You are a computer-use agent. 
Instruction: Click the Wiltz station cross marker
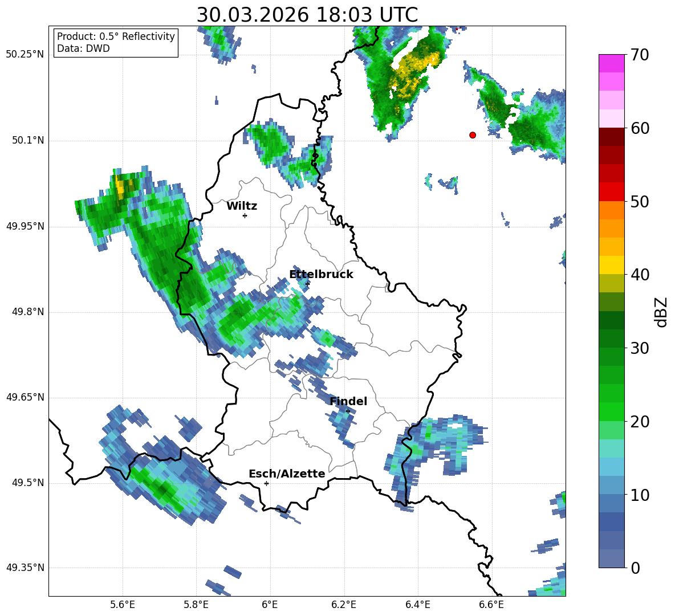click(245, 215)
